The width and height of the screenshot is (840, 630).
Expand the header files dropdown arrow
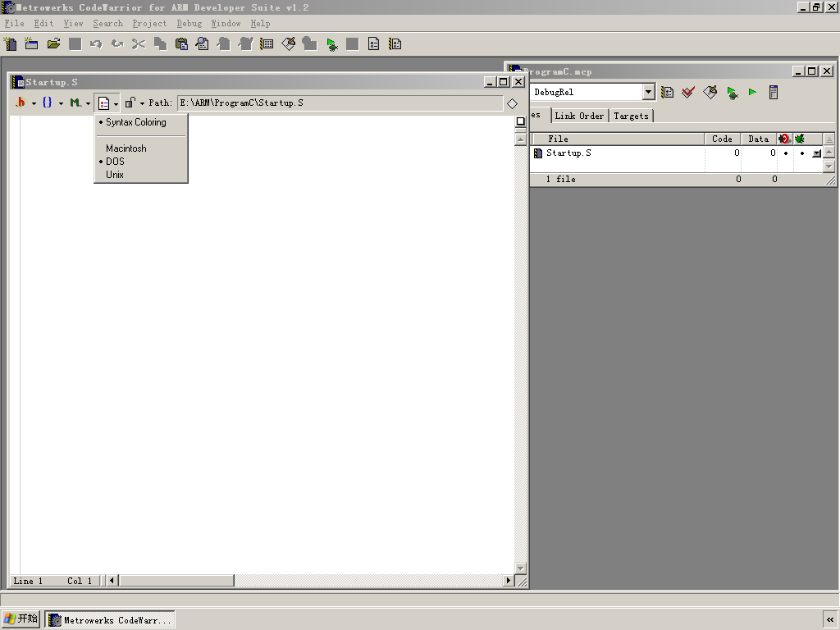click(34, 103)
